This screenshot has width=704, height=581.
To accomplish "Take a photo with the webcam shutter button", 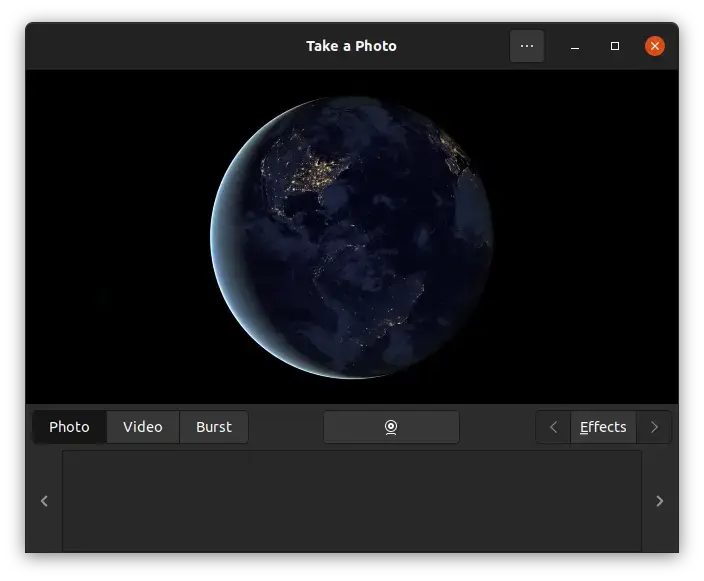I will pos(391,427).
